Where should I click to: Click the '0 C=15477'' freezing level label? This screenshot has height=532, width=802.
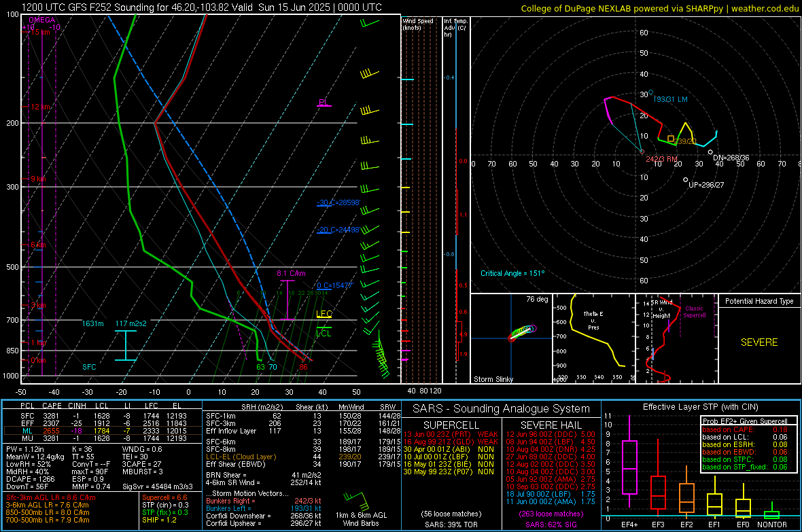[x=335, y=285]
